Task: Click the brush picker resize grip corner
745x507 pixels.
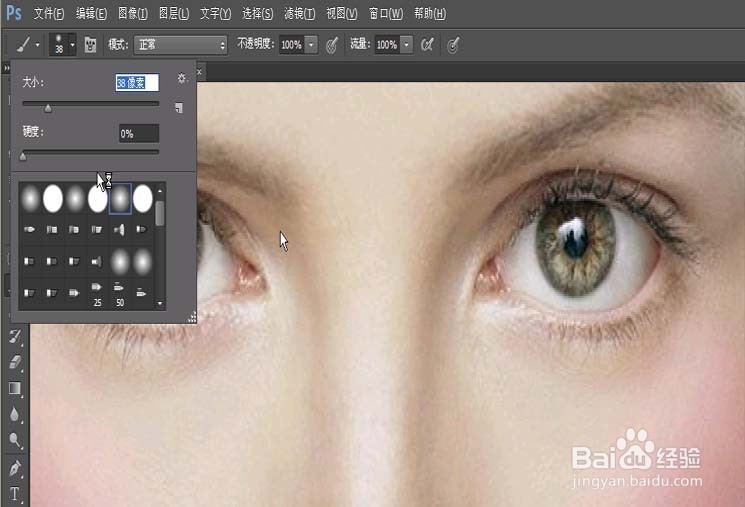Action: 191,317
